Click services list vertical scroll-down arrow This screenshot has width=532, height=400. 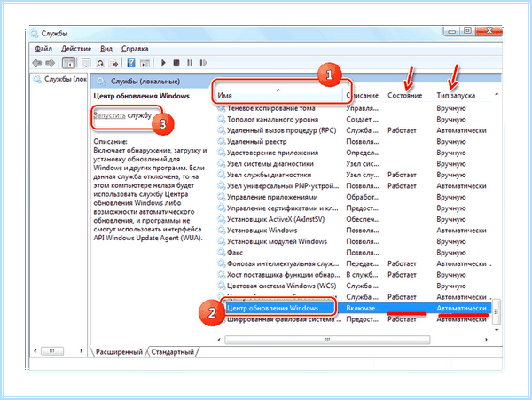[x=497, y=330]
